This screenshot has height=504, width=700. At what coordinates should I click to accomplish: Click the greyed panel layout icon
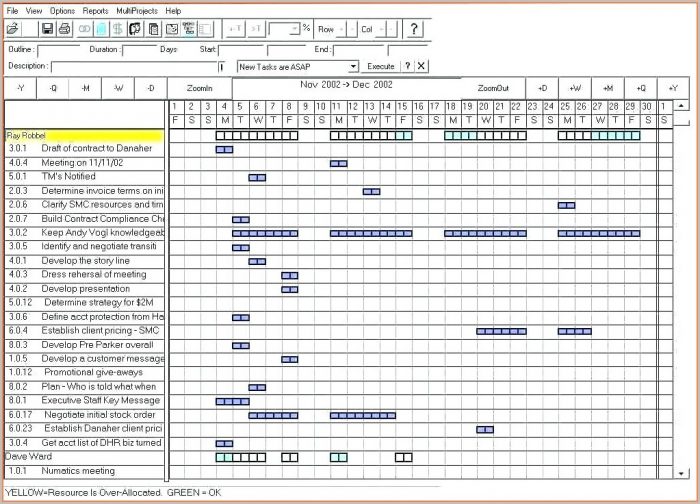click(206, 29)
